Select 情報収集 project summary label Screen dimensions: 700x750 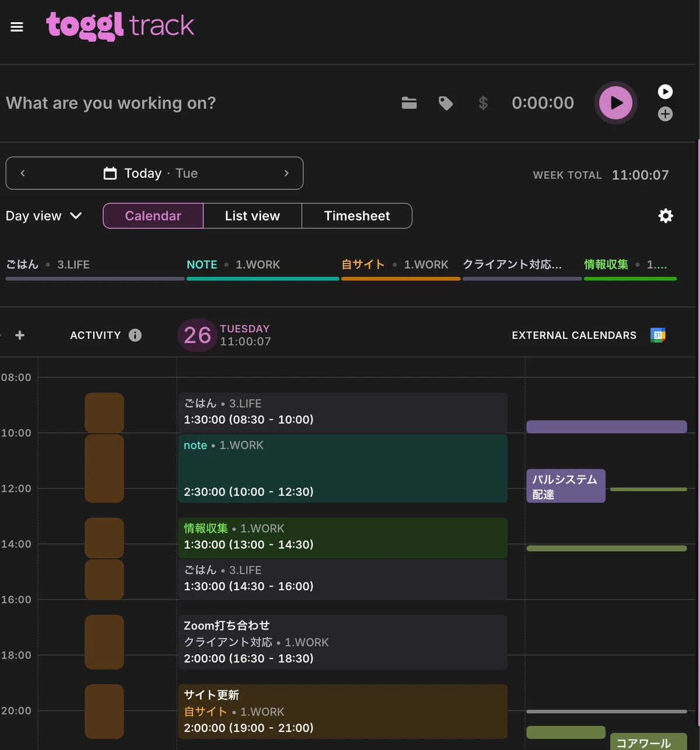coord(606,265)
